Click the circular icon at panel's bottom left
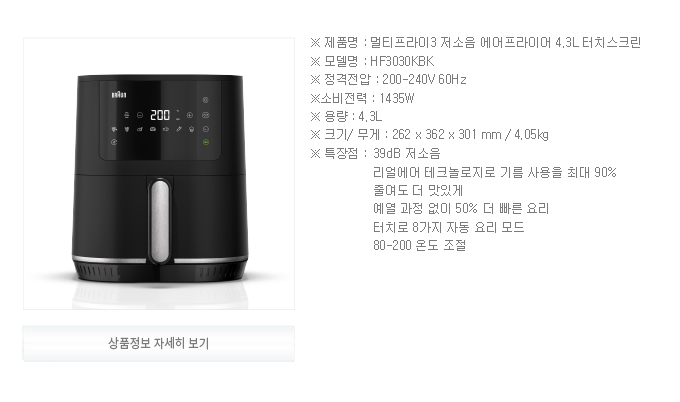This screenshot has height=402, width=680. coord(114,142)
